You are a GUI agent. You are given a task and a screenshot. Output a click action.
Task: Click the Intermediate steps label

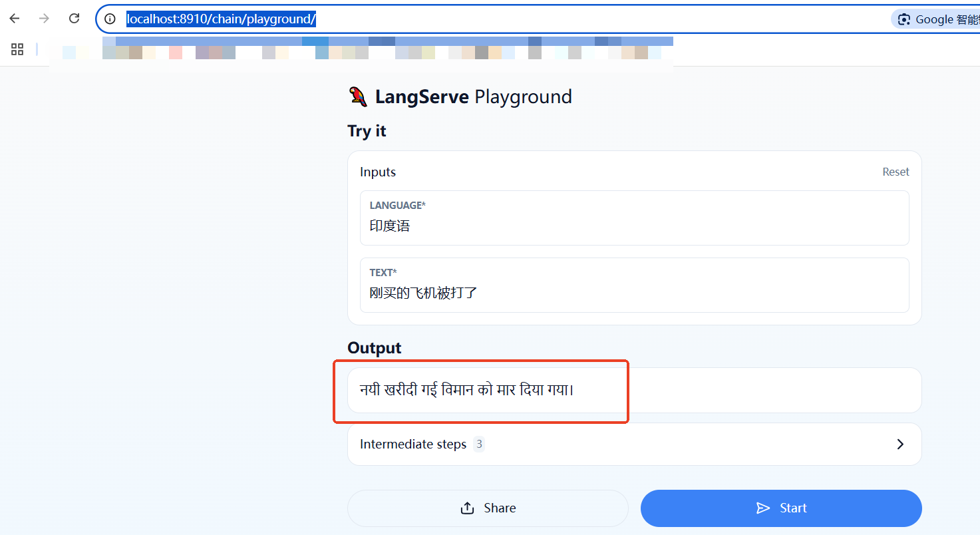[x=413, y=444]
